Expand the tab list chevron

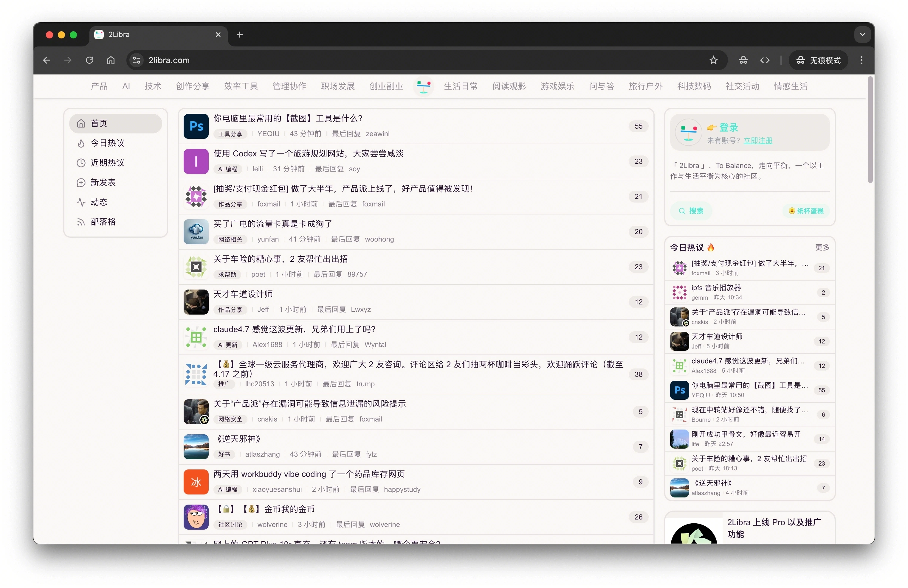coord(862,35)
